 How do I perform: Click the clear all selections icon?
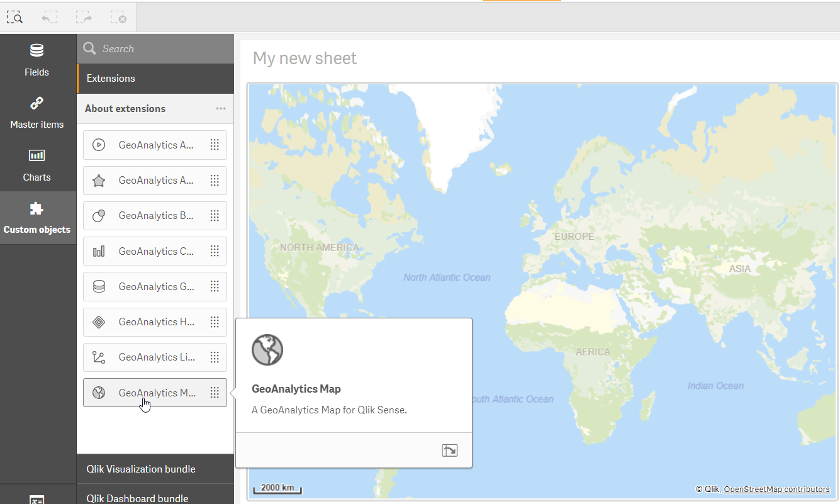point(118,17)
